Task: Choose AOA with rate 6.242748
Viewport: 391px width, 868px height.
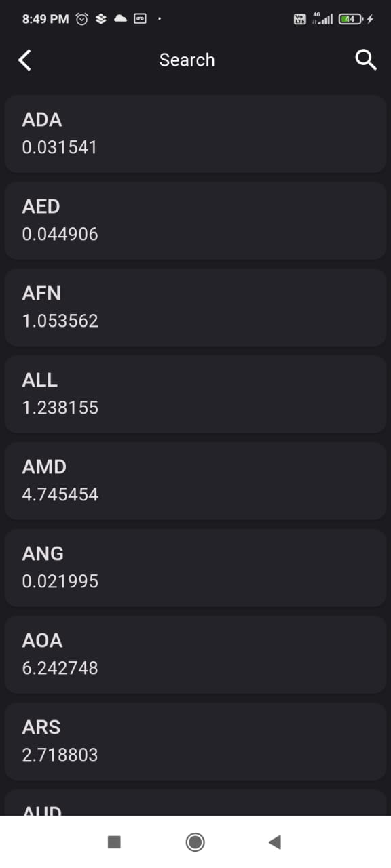Action: [x=195, y=654]
